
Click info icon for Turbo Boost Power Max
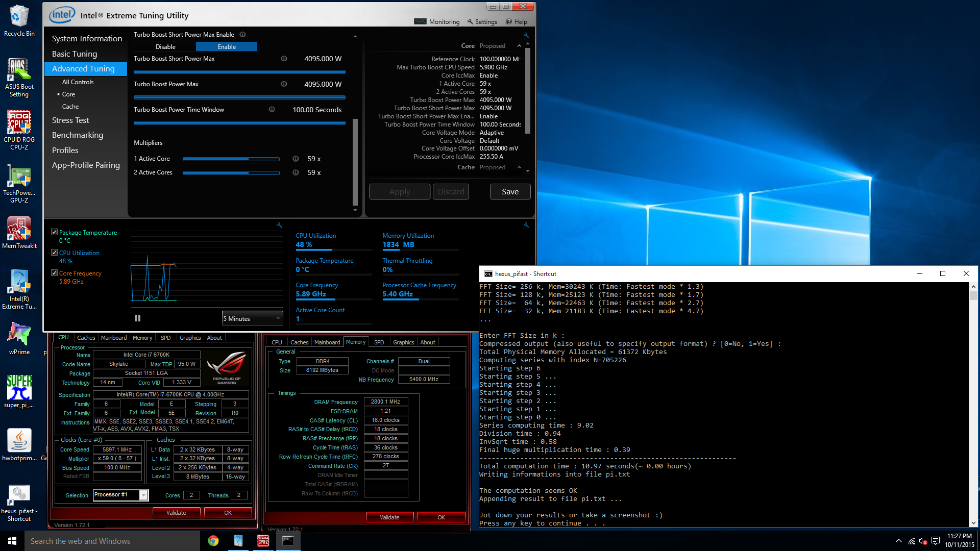[284, 84]
